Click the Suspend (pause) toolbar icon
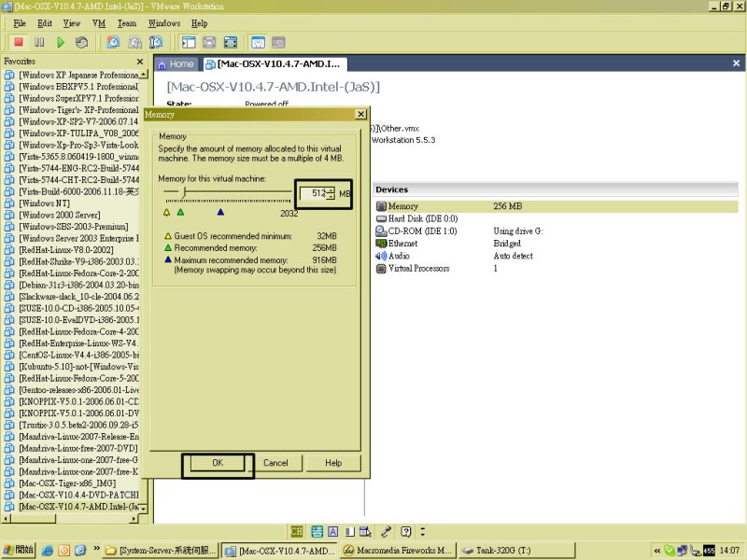The width and height of the screenshot is (747, 560). tap(39, 42)
